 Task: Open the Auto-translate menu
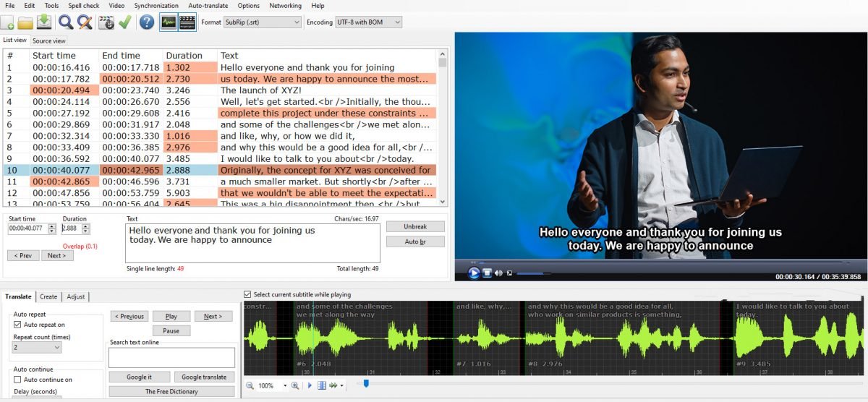tap(208, 6)
